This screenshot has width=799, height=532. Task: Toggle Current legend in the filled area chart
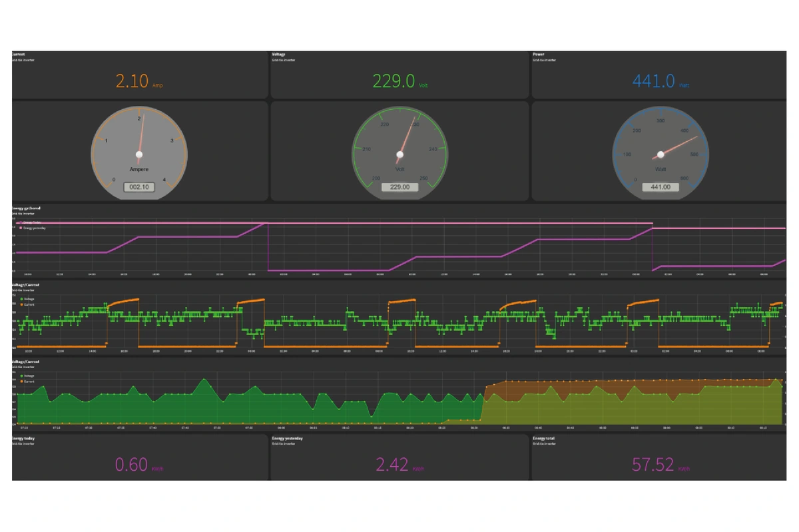click(27, 381)
